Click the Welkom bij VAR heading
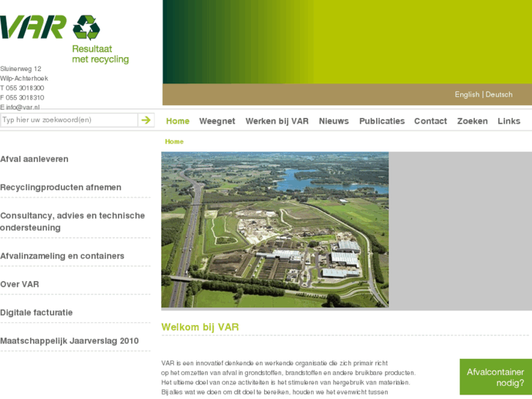The height and width of the screenshot is (399, 532). 201,327
